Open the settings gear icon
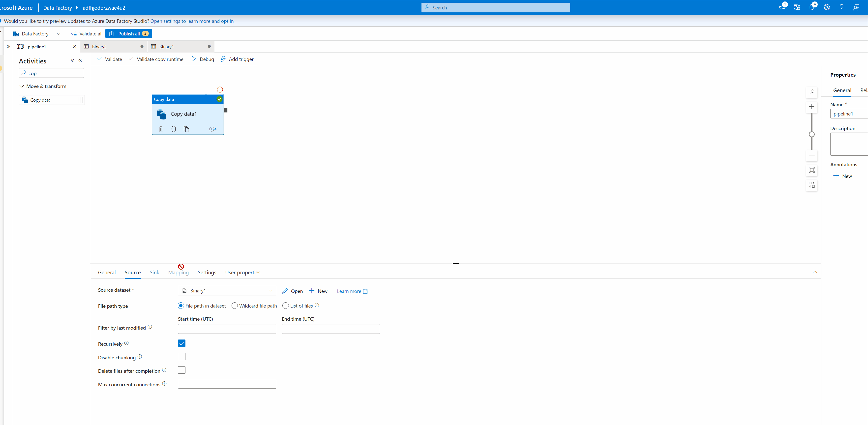Screen dimensions: 868x425 pos(827,7)
